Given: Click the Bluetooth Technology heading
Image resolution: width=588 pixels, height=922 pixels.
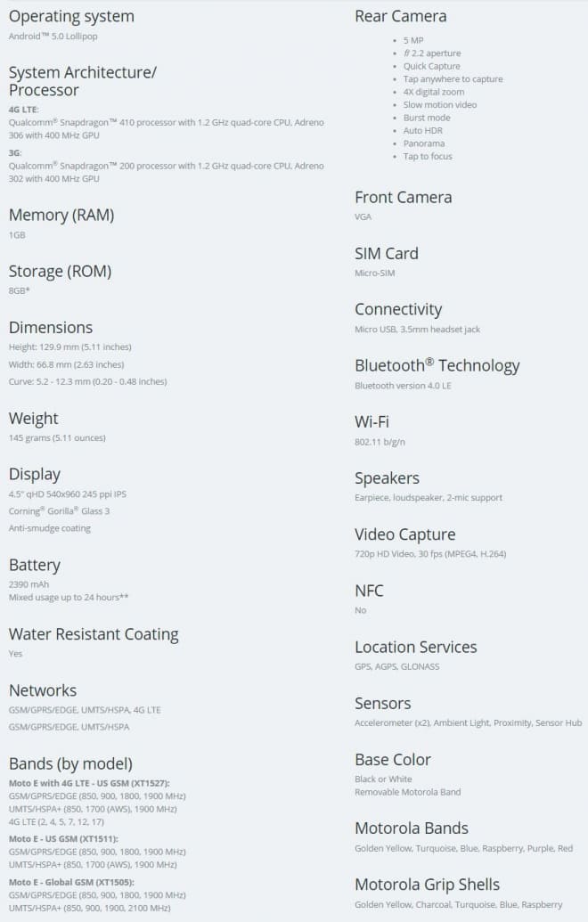Looking at the screenshot, I should [437, 365].
